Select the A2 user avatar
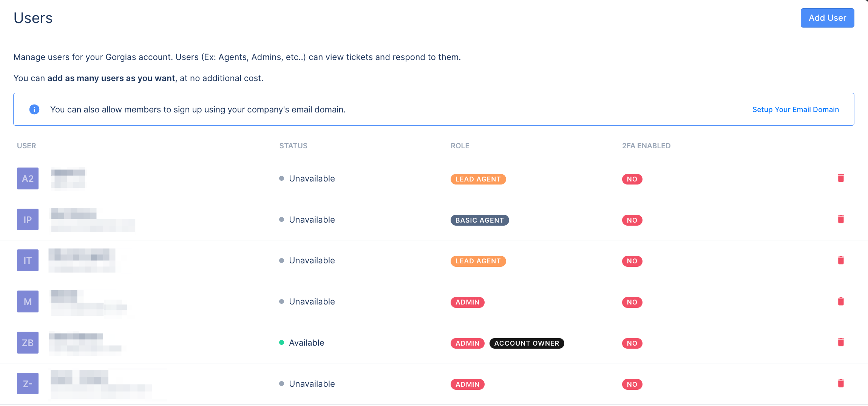The width and height of the screenshot is (868, 406). [x=28, y=178]
